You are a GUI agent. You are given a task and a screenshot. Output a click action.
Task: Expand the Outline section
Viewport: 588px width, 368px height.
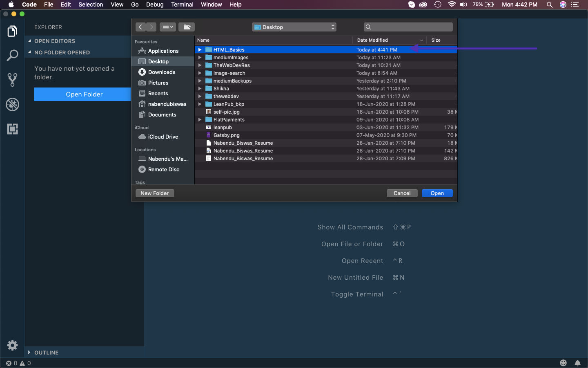(x=84, y=352)
